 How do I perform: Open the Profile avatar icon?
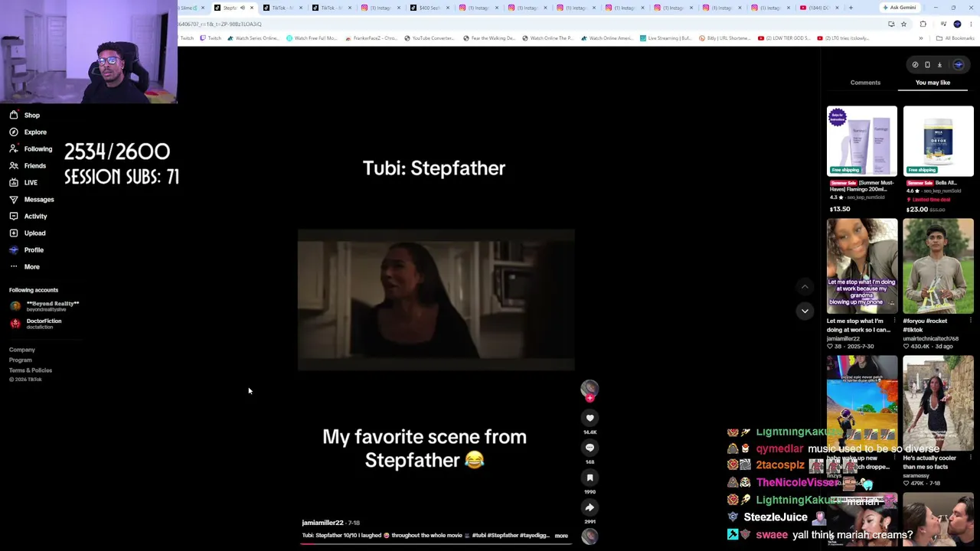click(14, 249)
